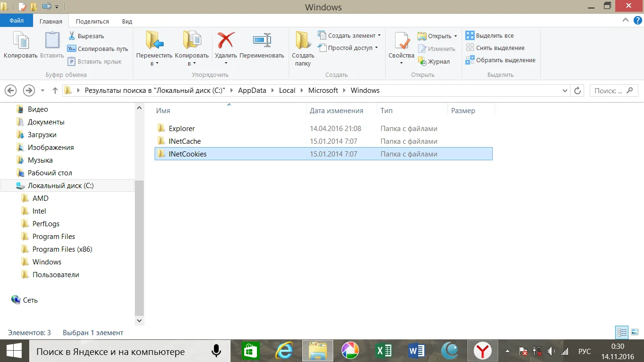Click the Local breadcrumb segment
This screenshot has width=644, height=362.
point(287,90)
